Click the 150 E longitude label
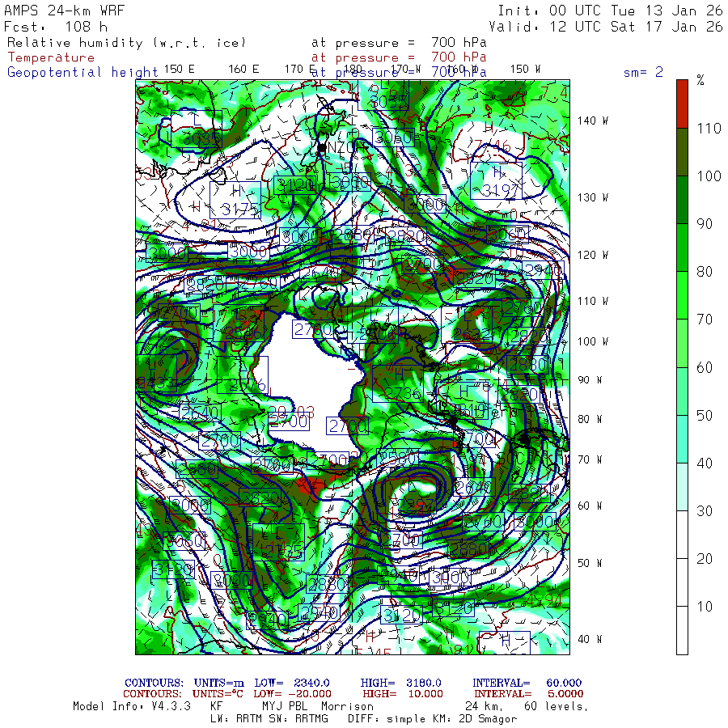The height and width of the screenshot is (728, 728). coord(179,69)
